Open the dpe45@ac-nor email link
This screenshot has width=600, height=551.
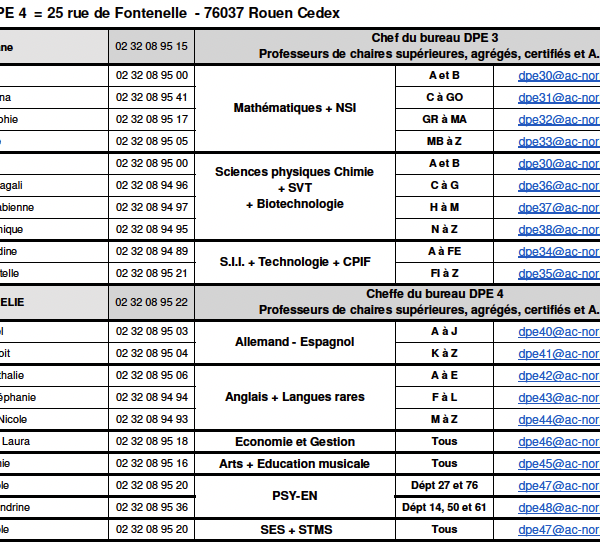pyautogui.click(x=559, y=464)
